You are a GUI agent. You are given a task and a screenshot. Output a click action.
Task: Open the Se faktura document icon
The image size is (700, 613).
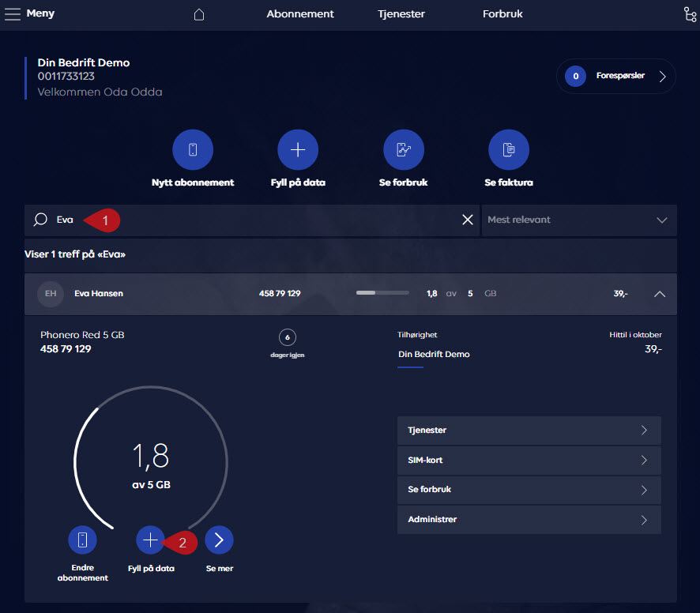[x=509, y=149]
